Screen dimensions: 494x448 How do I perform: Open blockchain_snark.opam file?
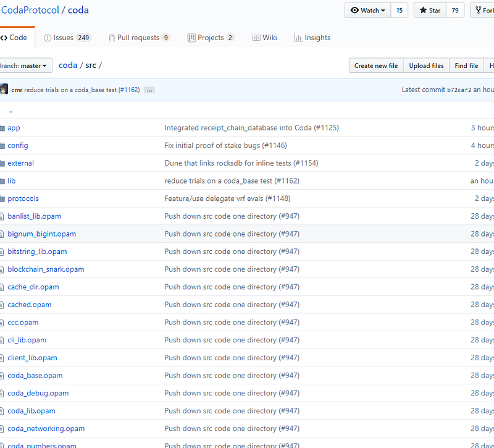point(46,269)
